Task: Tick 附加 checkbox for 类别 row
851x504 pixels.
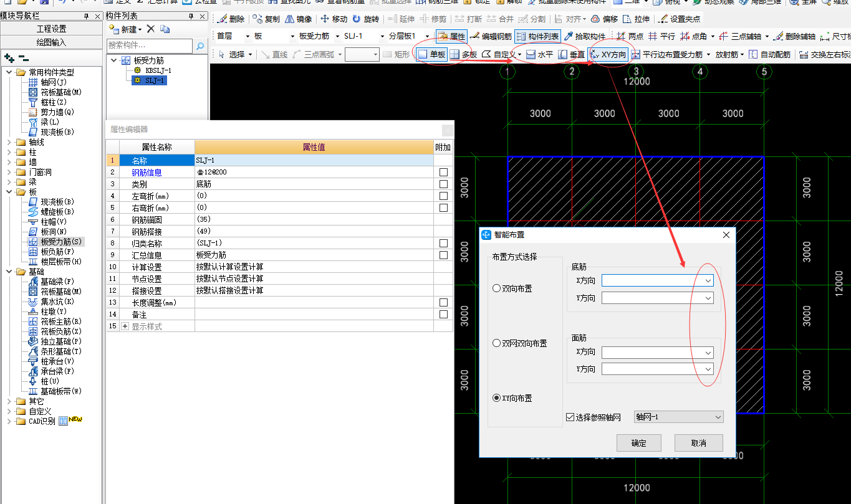Action: point(443,184)
